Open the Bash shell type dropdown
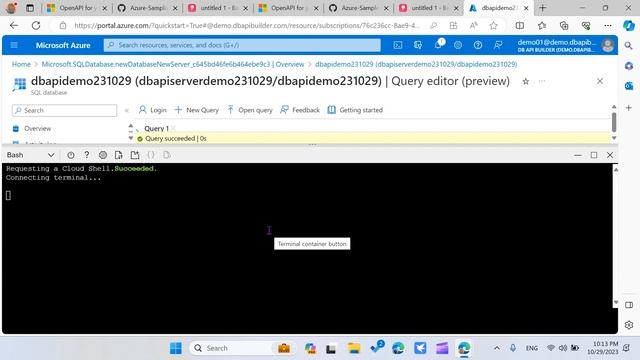 [31, 155]
